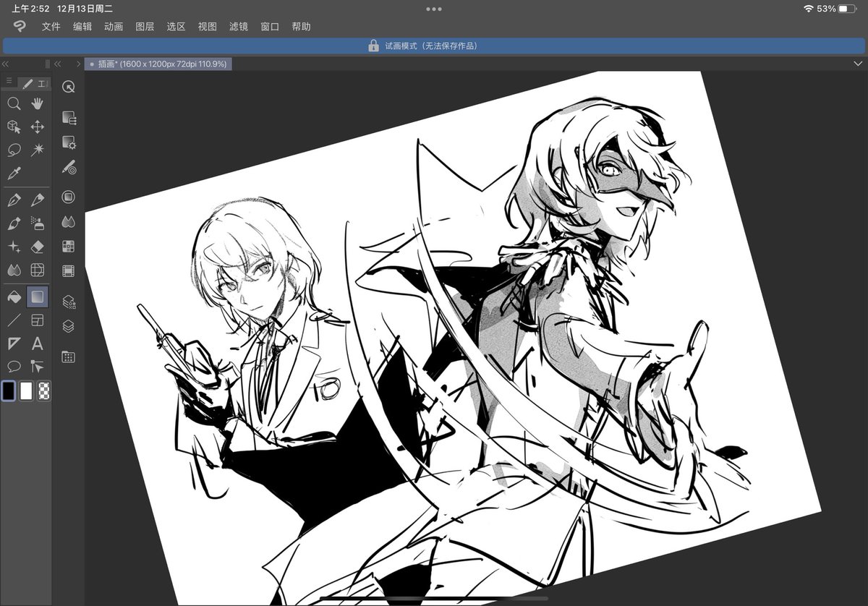868x606 pixels.
Task: Open the 动画 menu
Action: [x=114, y=27]
